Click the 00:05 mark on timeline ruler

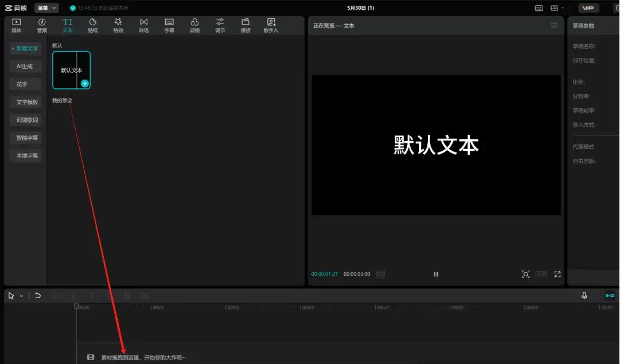pos(457,307)
